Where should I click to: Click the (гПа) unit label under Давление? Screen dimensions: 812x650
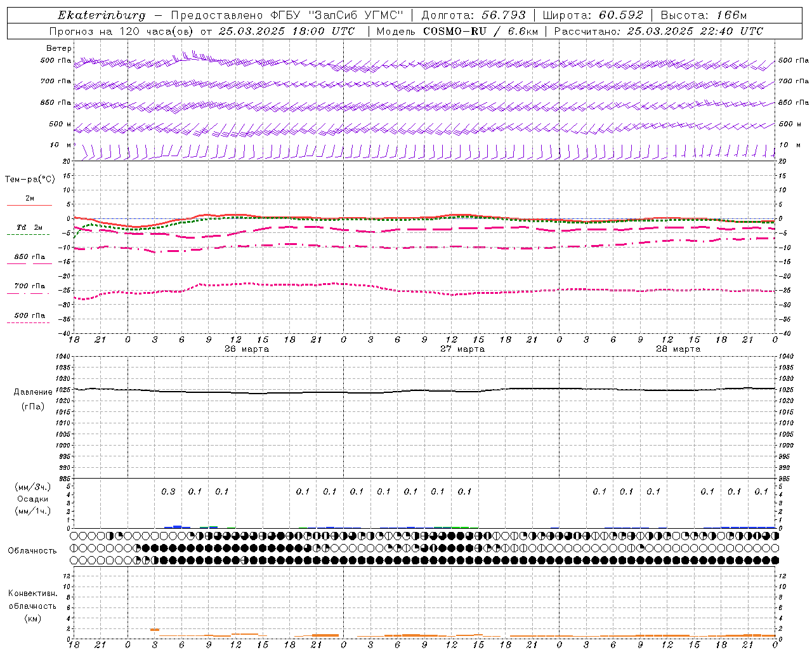point(33,406)
